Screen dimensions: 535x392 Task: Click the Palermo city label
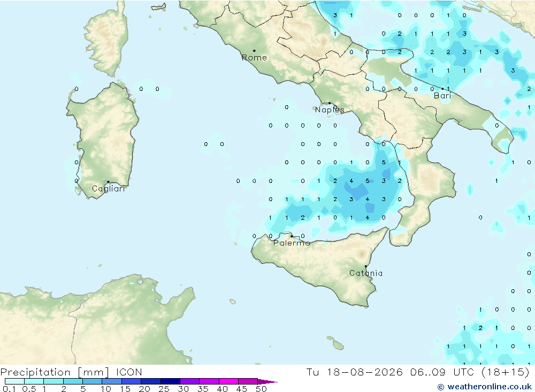pos(292,243)
